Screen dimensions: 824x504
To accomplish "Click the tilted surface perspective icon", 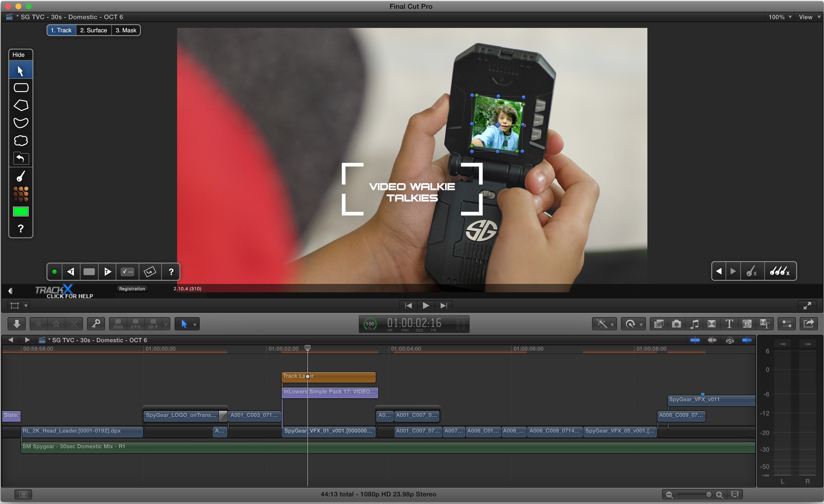I will [150, 272].
